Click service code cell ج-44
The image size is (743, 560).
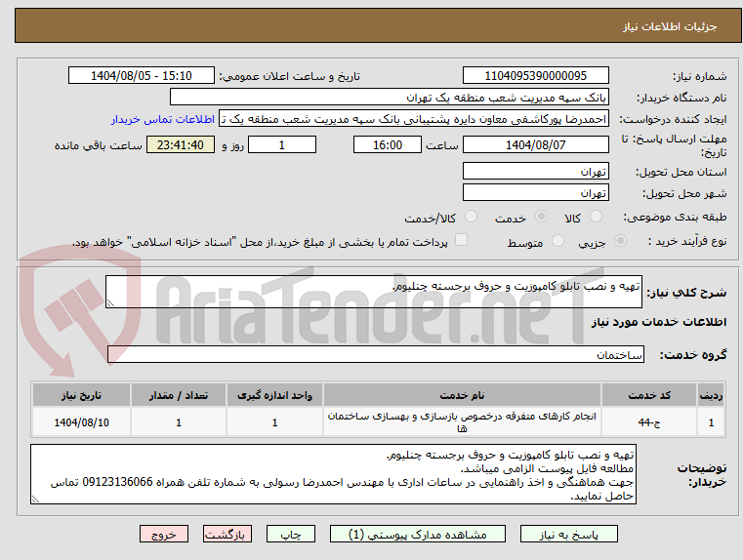pyautogui.click(x=649, y=422)
